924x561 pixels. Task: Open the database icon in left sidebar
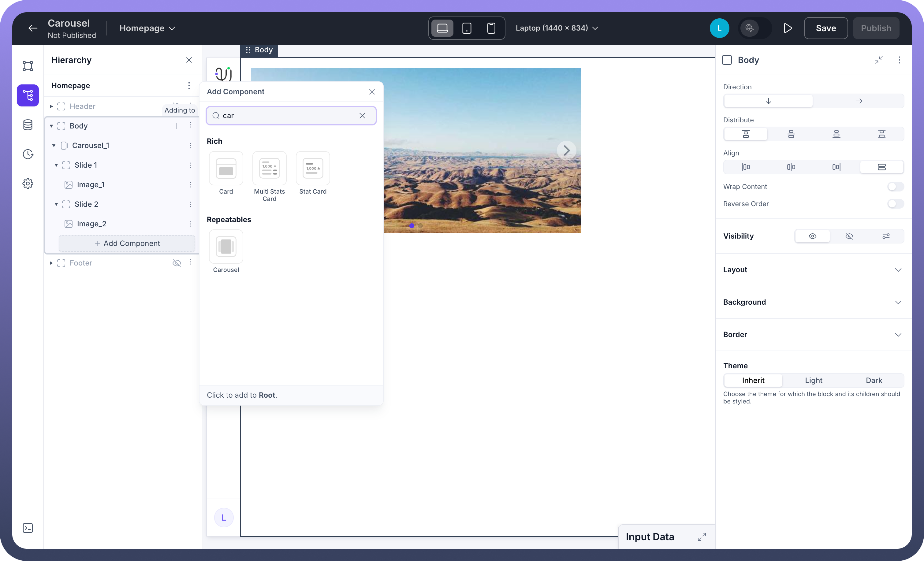tap(28, 125)
